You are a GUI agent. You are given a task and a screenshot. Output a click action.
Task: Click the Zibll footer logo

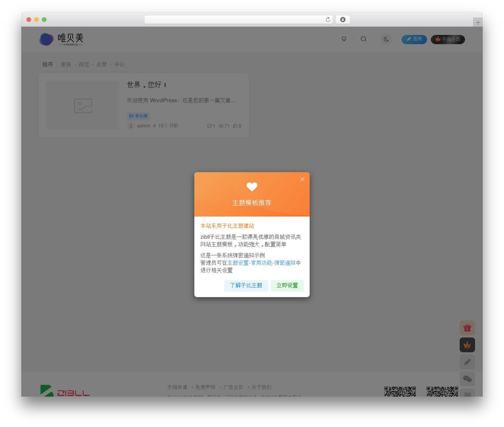[x=65, y=391]
